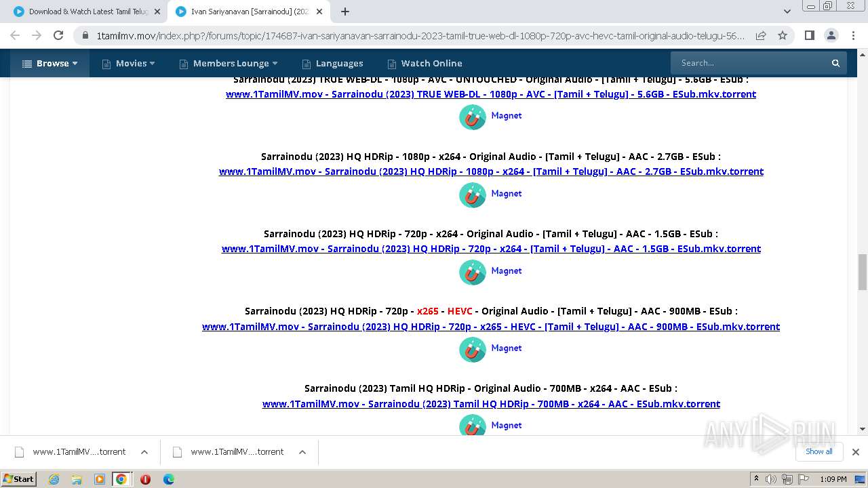Click the magnet icon under HEVC 900MB torrent
The height and width of the screenshot is (488, 868).
coord(473,349)
